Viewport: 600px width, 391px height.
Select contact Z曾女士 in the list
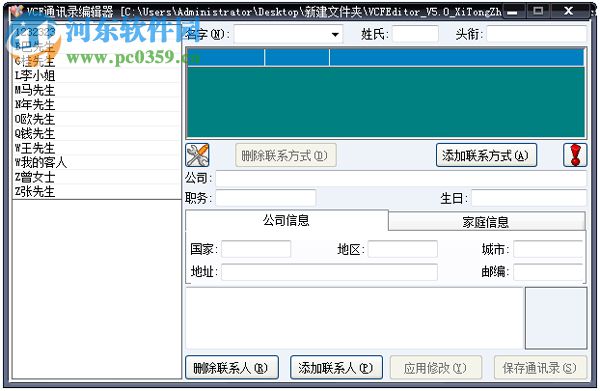(96, 177)
